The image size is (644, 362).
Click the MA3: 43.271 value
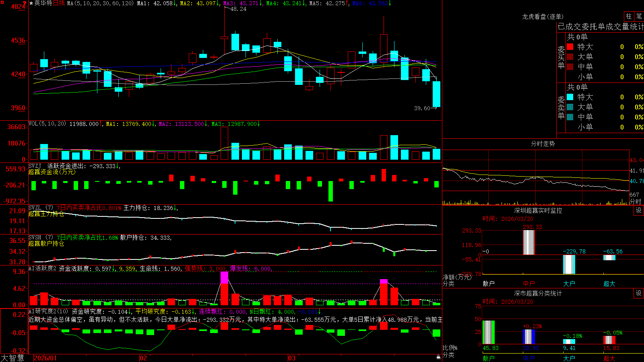pyautogui.click(x=241, y=3)
